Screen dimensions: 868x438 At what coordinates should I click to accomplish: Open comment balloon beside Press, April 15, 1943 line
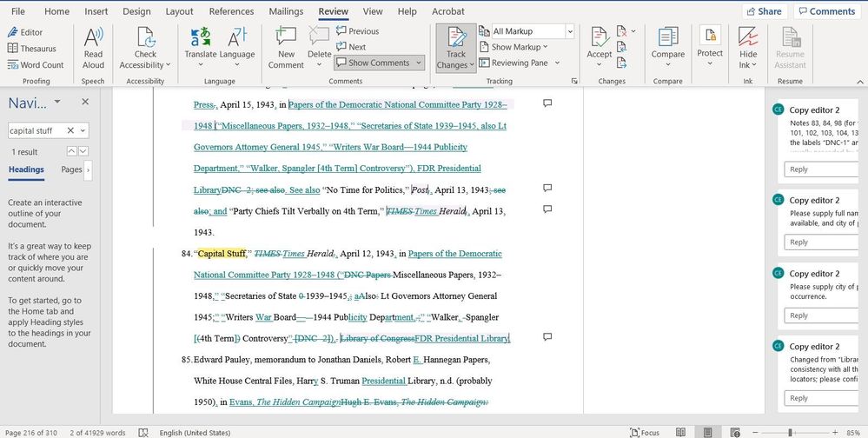[x=547, y=103]
